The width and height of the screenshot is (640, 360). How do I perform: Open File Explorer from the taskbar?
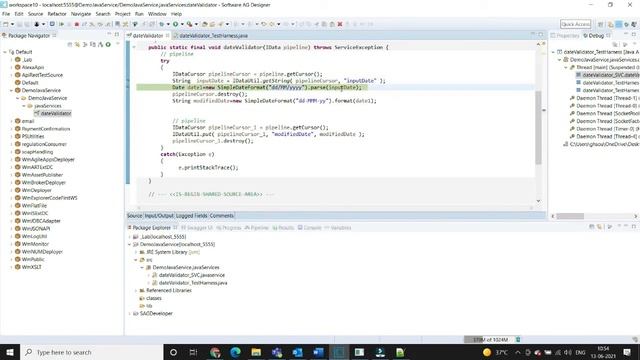point(256,352)
